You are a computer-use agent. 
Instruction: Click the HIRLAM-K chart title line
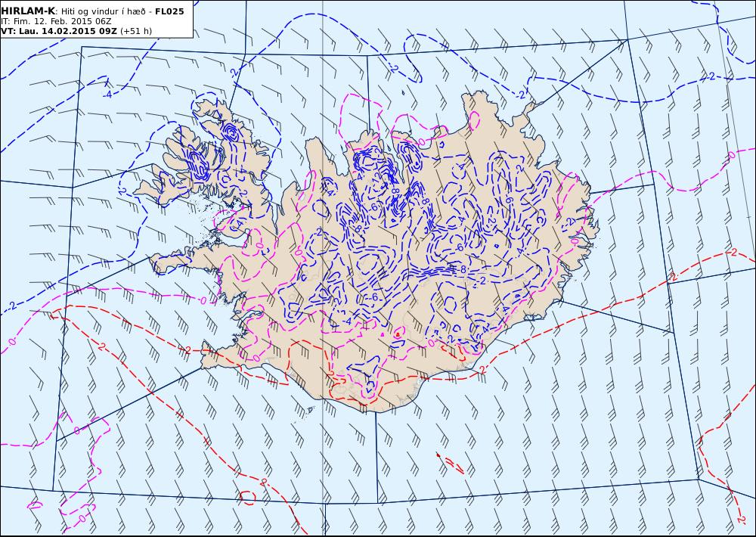tap(92, 11)
